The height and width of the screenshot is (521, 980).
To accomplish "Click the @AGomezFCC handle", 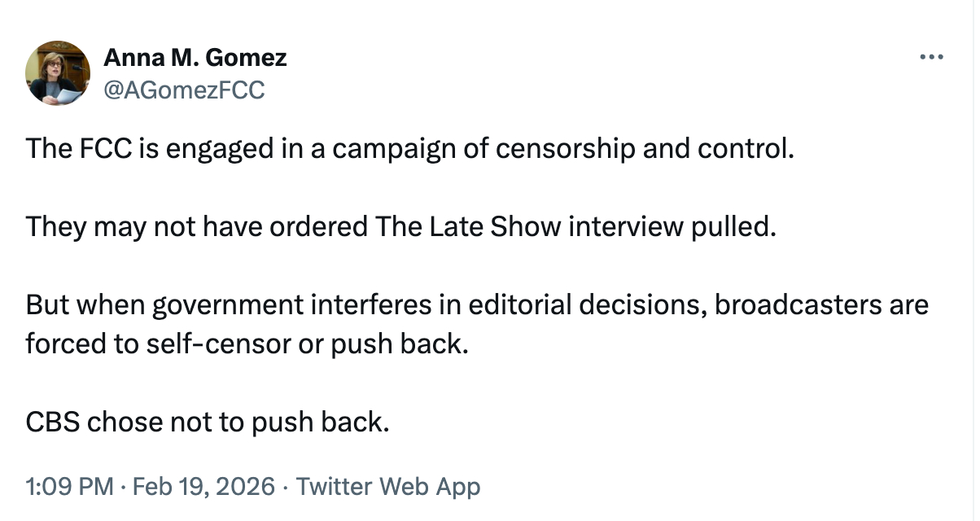I will pos(184,90).
